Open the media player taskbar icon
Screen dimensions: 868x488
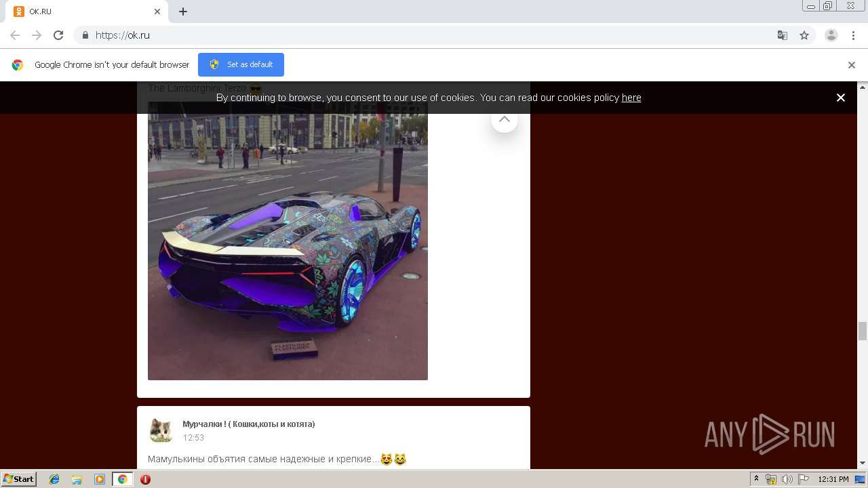100,479
